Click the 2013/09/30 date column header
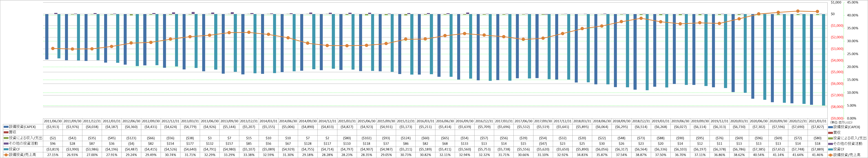The width and height of the screenshot is (868, 158). coord(229,121)
